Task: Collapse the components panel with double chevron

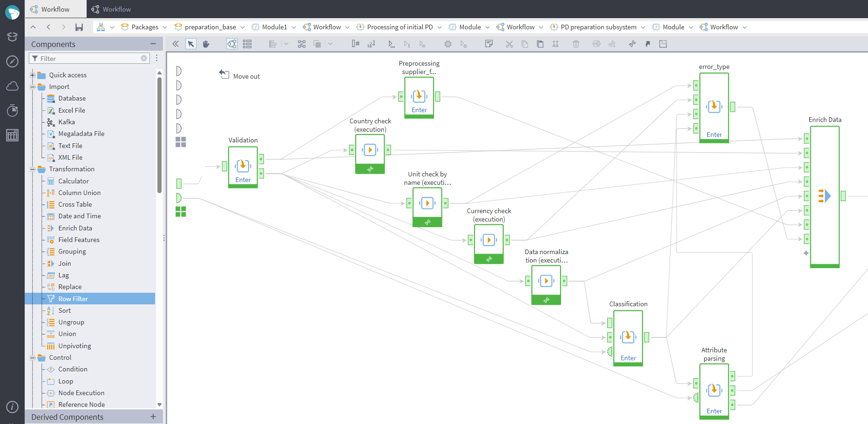Action: [176, 44]
